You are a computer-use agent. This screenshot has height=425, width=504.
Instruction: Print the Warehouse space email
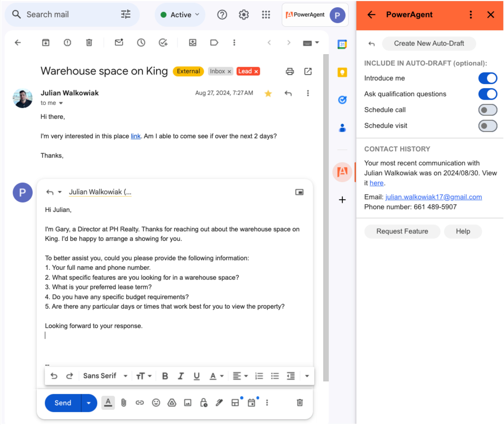(x=290, y=71)
